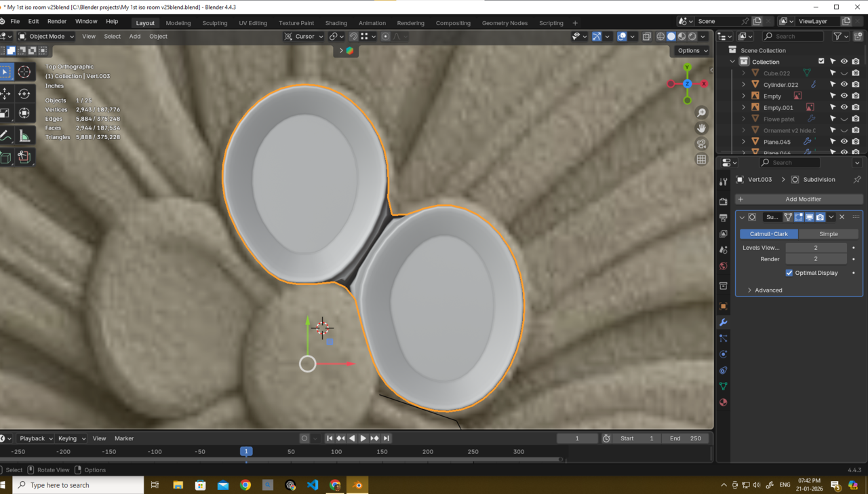
Task: Choose the Measure tool
Action: (24, 136)
